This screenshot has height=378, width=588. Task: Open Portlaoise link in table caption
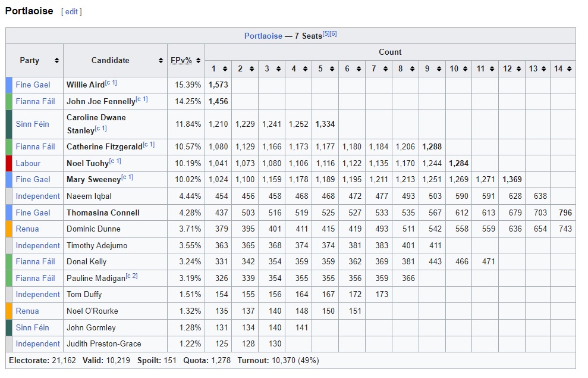pos(263,36)
